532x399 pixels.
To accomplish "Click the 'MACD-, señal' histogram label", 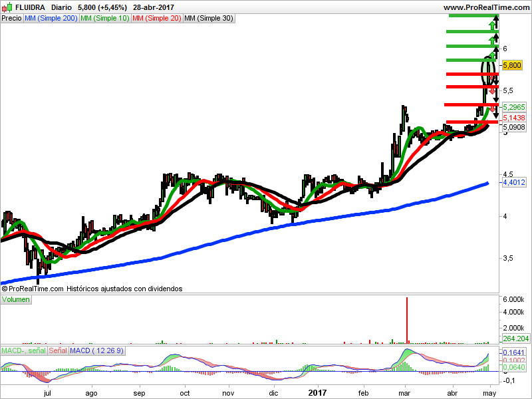I will 24,351.
